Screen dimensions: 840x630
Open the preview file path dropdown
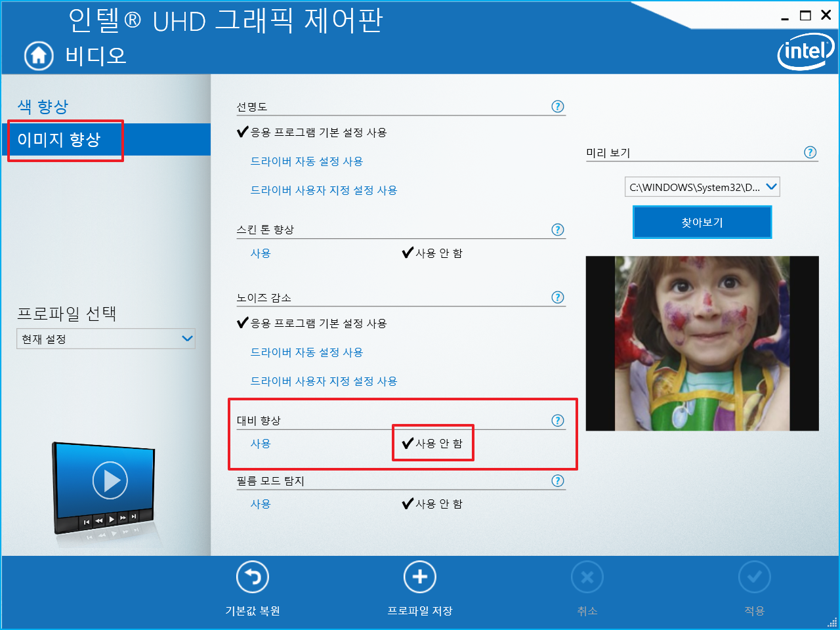(702, 187)
